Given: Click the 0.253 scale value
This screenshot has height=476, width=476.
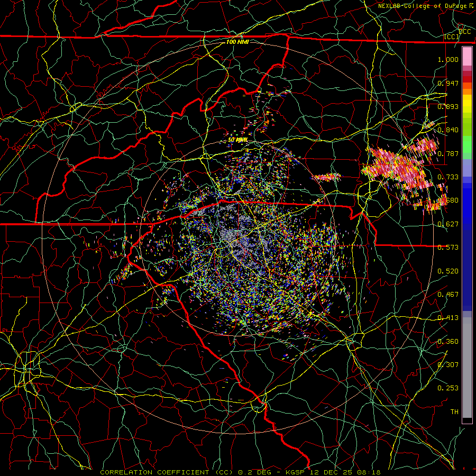Looking at the screenshot, I should pyautogui.click(x=448, y=388).
